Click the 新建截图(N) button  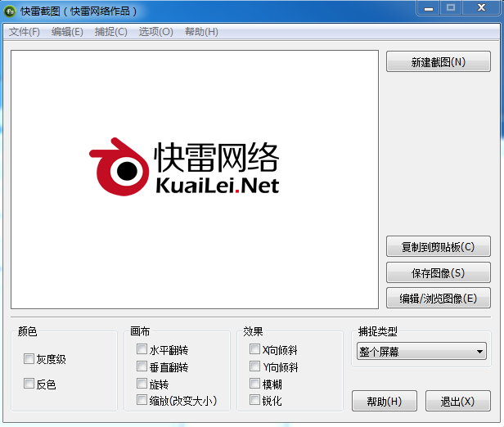(x=438, y=61)
